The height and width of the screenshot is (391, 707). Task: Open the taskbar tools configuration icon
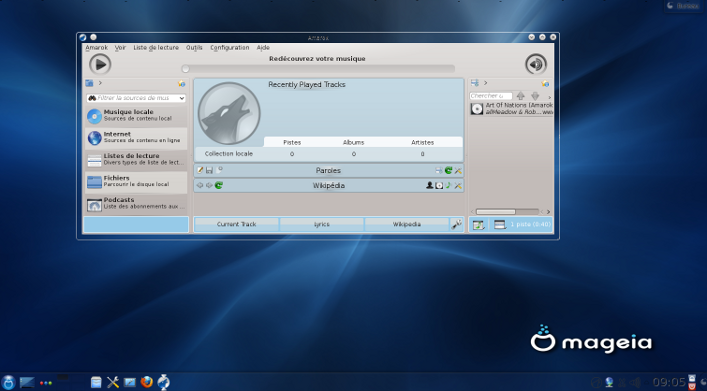click(113, 382)
